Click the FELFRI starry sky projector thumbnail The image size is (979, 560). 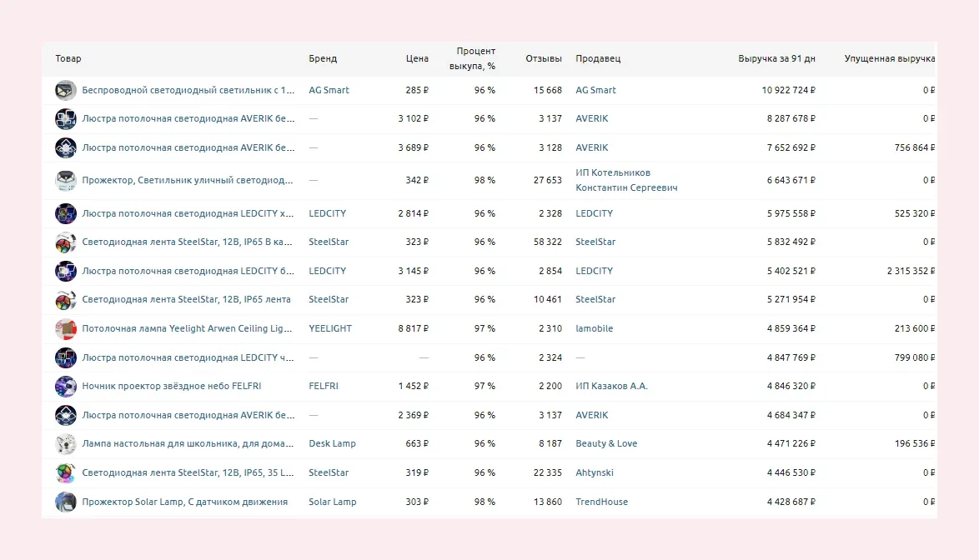[66, 386]
